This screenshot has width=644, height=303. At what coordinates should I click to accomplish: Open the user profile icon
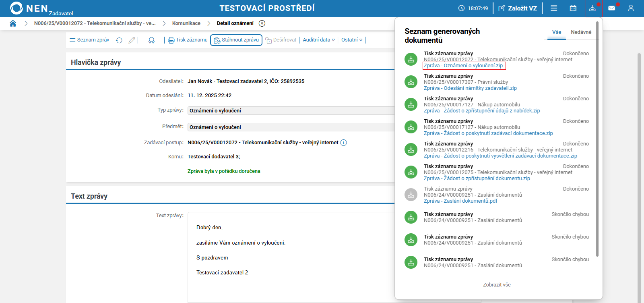click(x=631, y=8)
